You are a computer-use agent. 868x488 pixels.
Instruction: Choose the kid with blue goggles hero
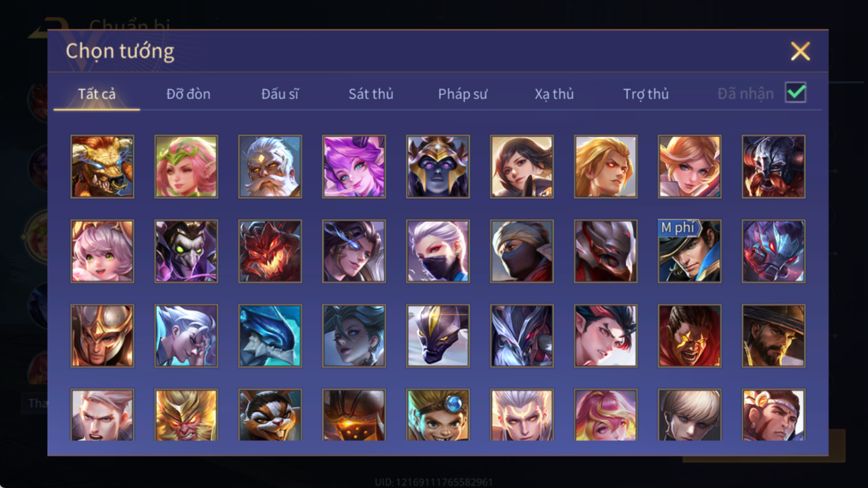[x=438, y=415]
